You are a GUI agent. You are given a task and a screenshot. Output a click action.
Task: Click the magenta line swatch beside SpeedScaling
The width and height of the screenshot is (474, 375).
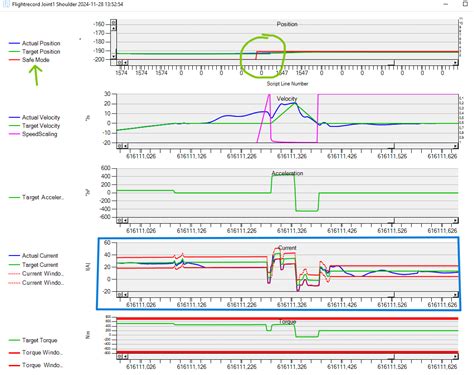pyautogui.click(x=14, y=134)
